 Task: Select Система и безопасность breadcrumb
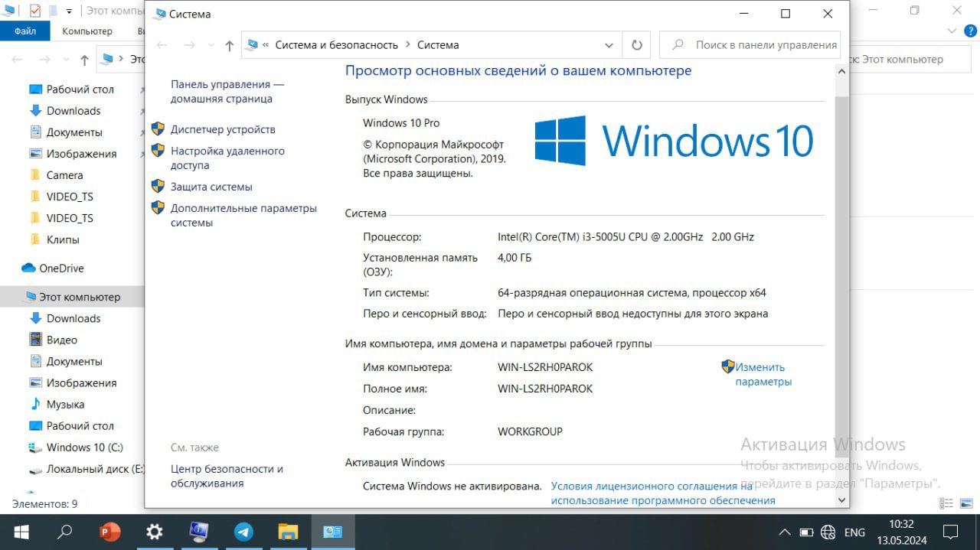click(x=337, y=45)
